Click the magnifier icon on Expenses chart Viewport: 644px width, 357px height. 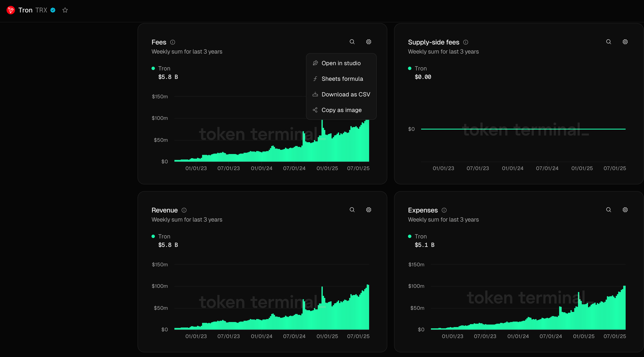pos(608,210)
